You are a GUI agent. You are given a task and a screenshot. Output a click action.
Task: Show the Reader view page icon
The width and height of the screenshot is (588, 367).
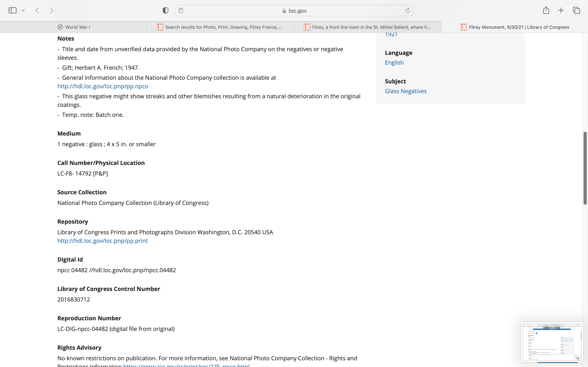[181, 10]
